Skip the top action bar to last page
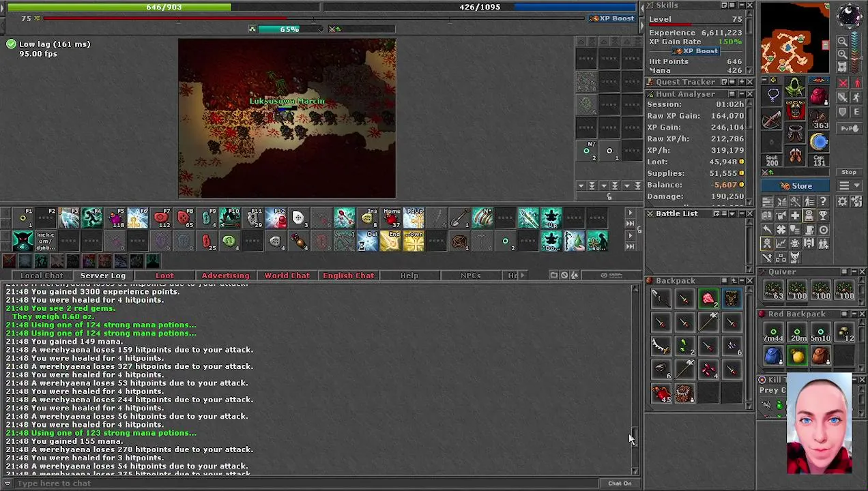Viewport: 868px width, 491px height. click(x=630, y=223)
